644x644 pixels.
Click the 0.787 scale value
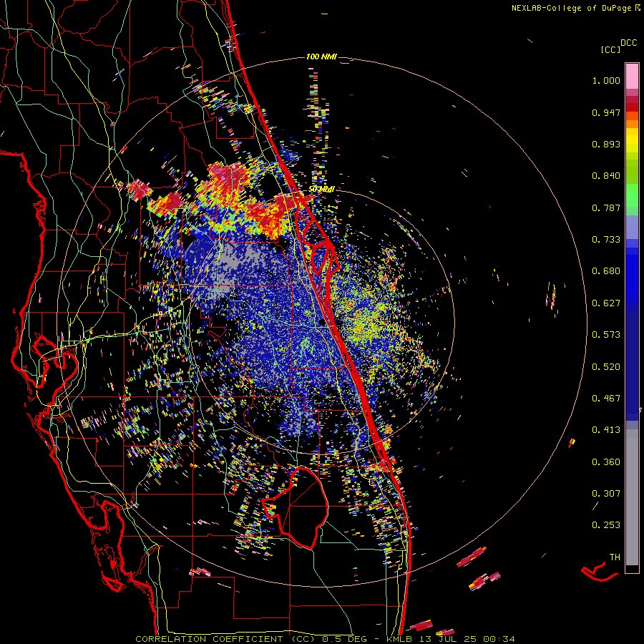click(x=606, y=208)
